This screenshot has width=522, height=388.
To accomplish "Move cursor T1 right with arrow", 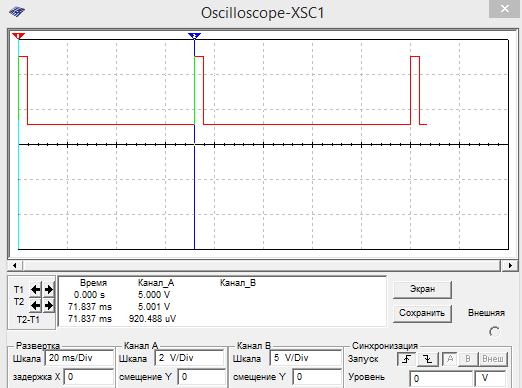I will pos(49,289).
